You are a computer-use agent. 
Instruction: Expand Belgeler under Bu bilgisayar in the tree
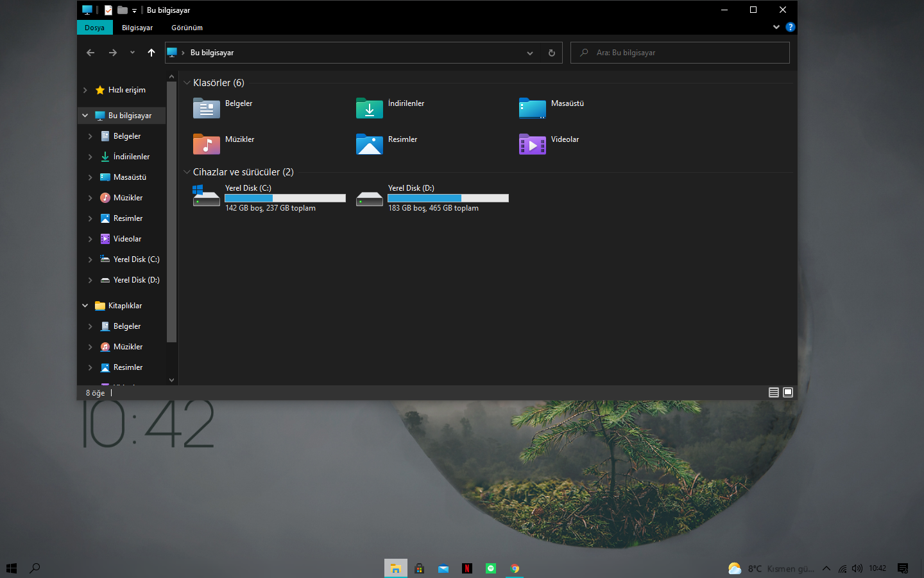pyautogui.click(x=90, y=136)
